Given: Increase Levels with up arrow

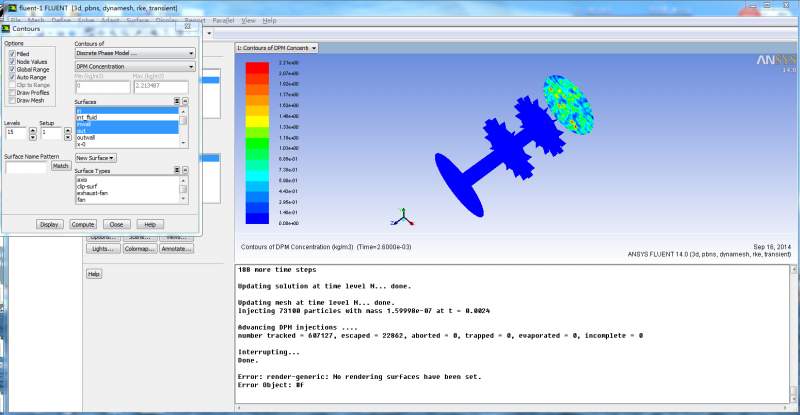Looking at the screenshot, I should 33,131.
